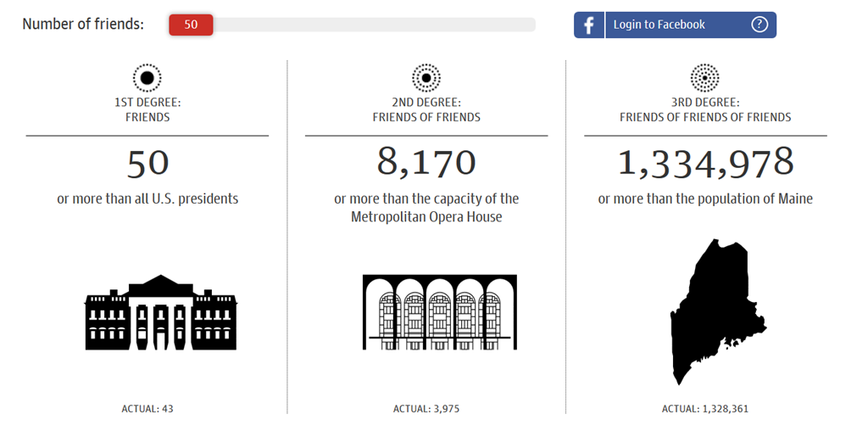Click the large 50 friends number
Viewport: 868px width, 431px height.
pyautogui.click(x=147, y=164)
